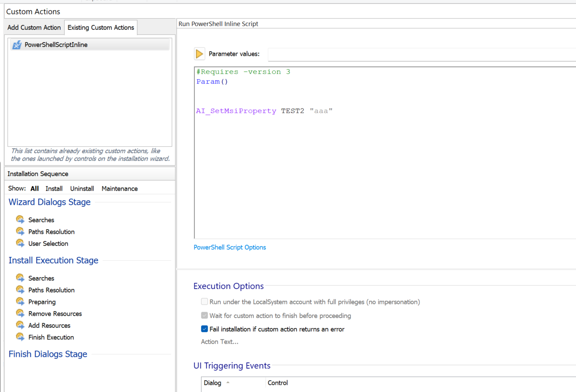This screenshot has width=576, height=392.
Task: Switch to the Add Custom Action tab
Action: (x=34, y=28)
